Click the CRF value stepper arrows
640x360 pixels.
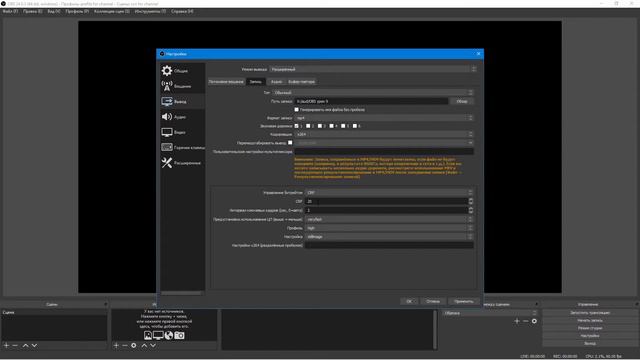471,201
